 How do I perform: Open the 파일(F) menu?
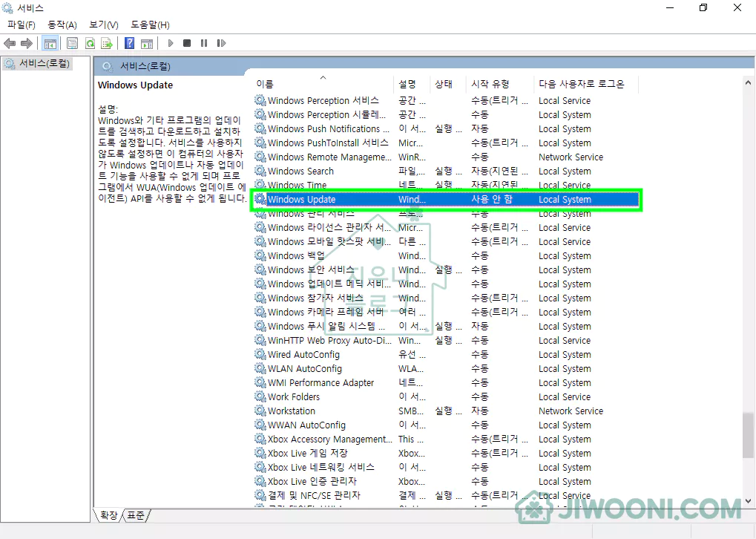22,25
